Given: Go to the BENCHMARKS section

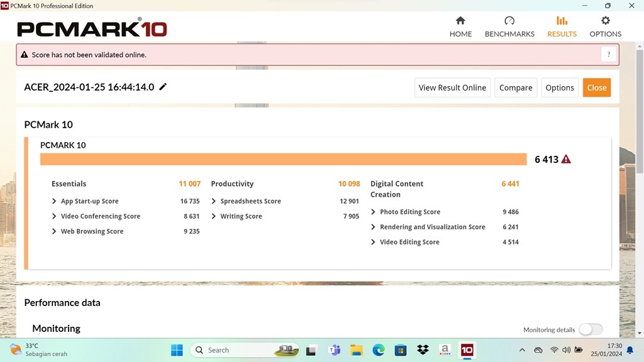Looking at the screenshot, I should 509,26.
